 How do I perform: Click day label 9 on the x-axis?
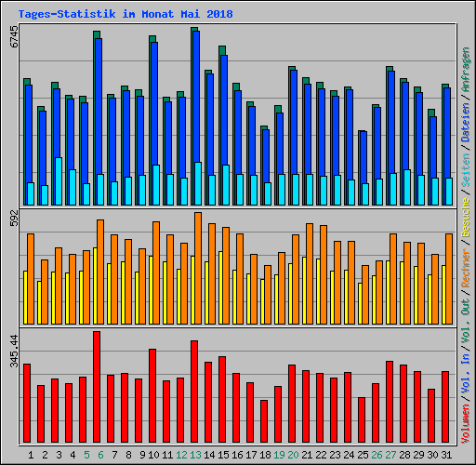[142, 455]
